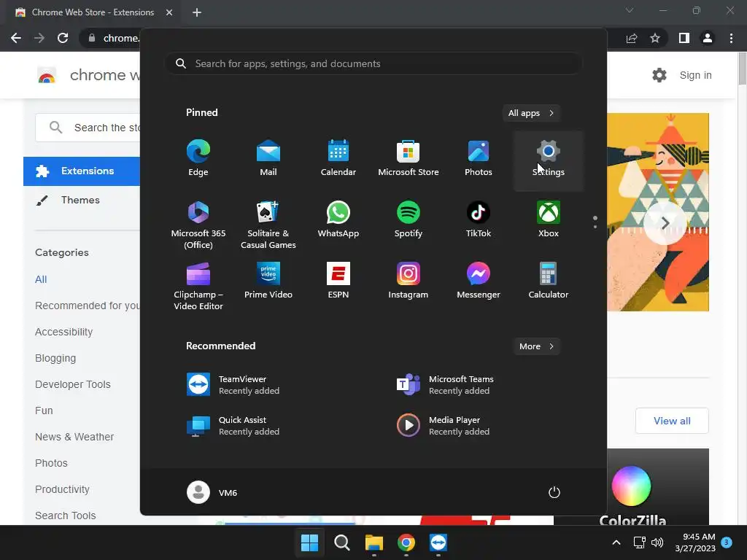The width and height of the screenshot is (747, 560).
Task: Click the power button in Start menu
Action: click(x=554, y=492)
